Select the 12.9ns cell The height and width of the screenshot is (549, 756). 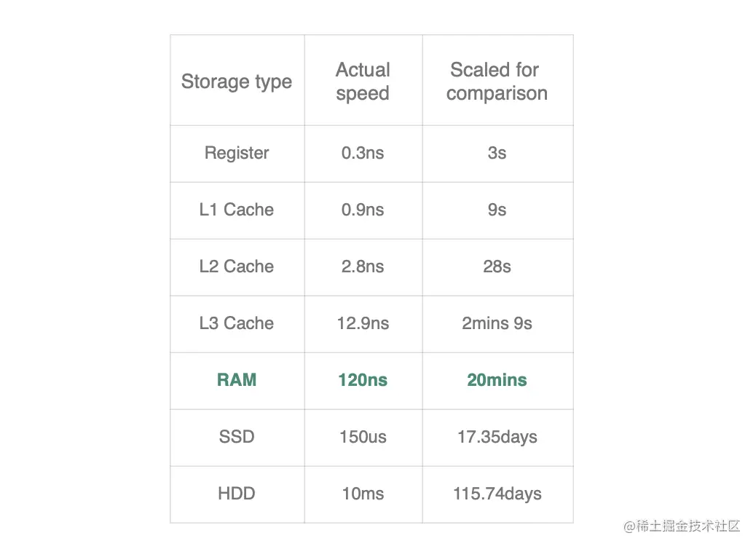click(x=363, y=323)
